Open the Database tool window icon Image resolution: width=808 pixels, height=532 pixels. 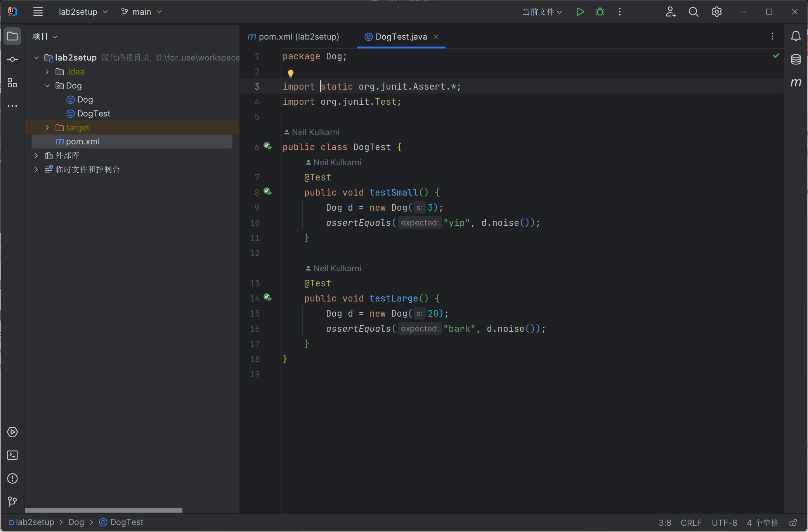click(x=796, y=59)
